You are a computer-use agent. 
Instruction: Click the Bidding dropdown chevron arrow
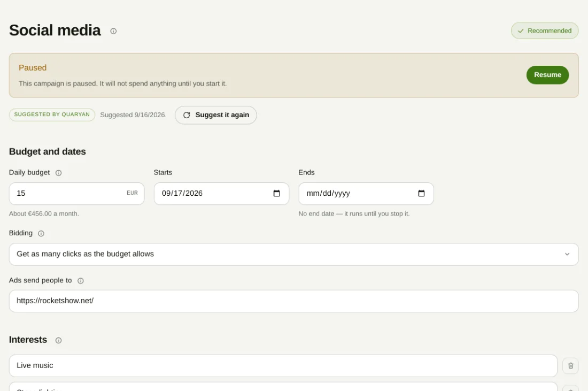click(567, 255)
